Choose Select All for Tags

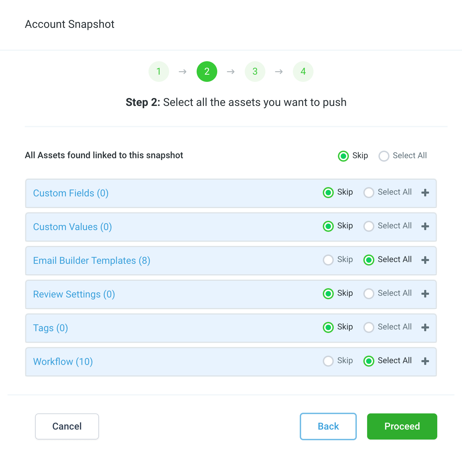pyautogui.click(x=369, y=327)
